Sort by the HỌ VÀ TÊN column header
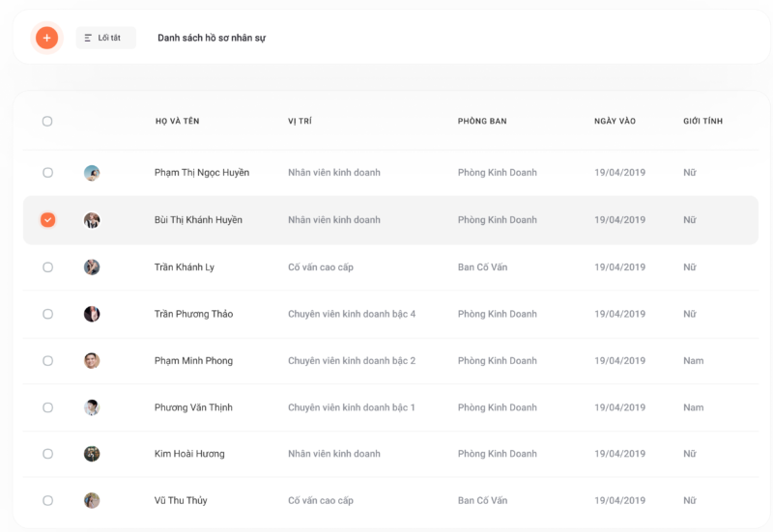The width and height of the screenshot is (773, 532). (x=178, y=122)
